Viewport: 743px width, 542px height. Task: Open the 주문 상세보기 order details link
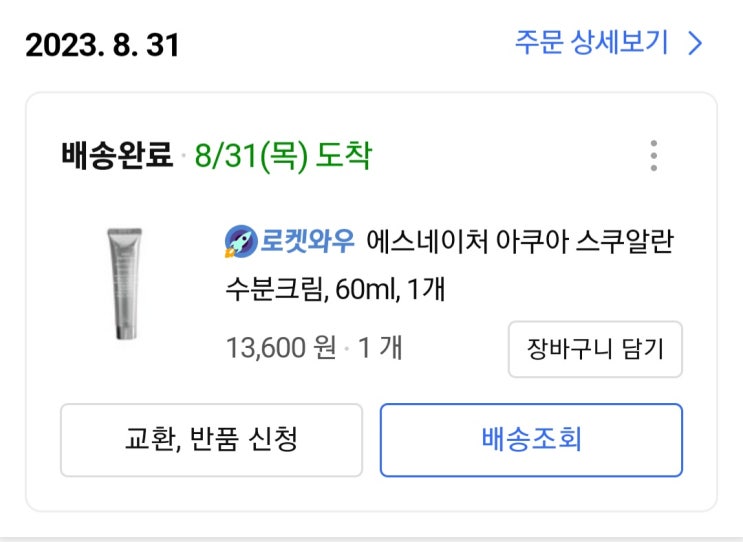590,43
